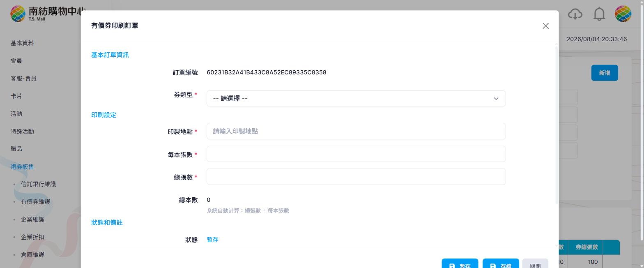
Task: Open 會員 menu in sidebar
Action: pos(16,61)
